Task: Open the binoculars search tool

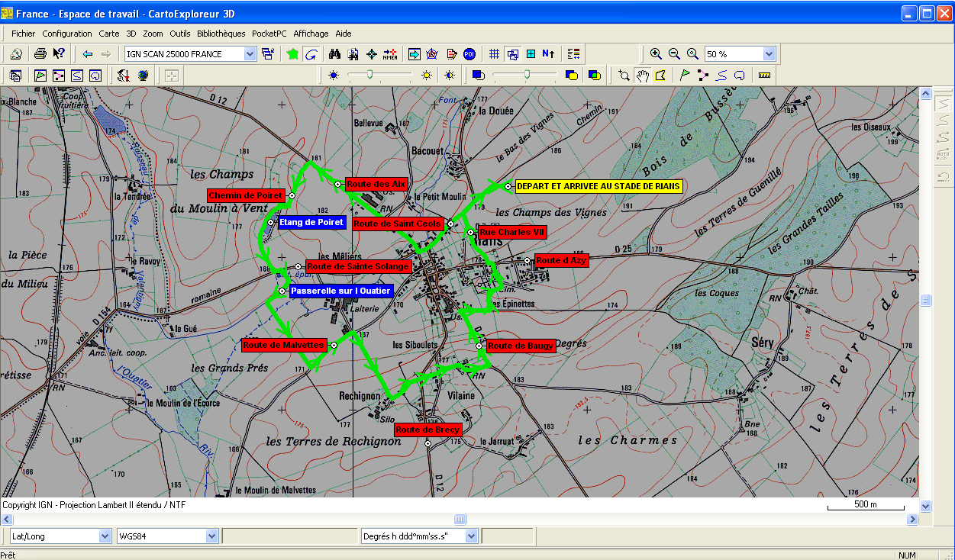Action: coord(334,54)
